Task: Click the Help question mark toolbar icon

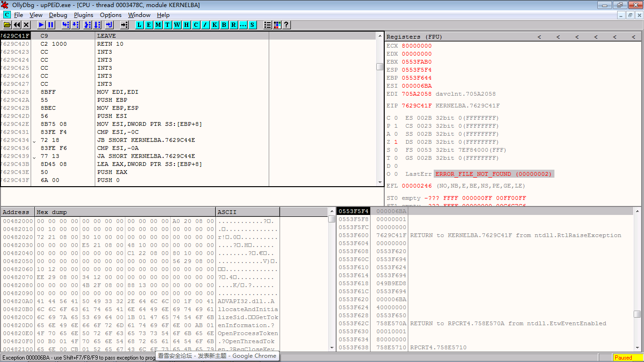Action: 286,25
